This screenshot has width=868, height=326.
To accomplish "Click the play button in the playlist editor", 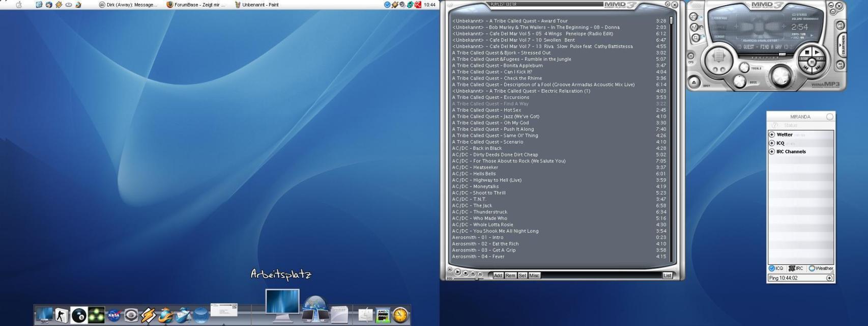I will pos(457,273).
